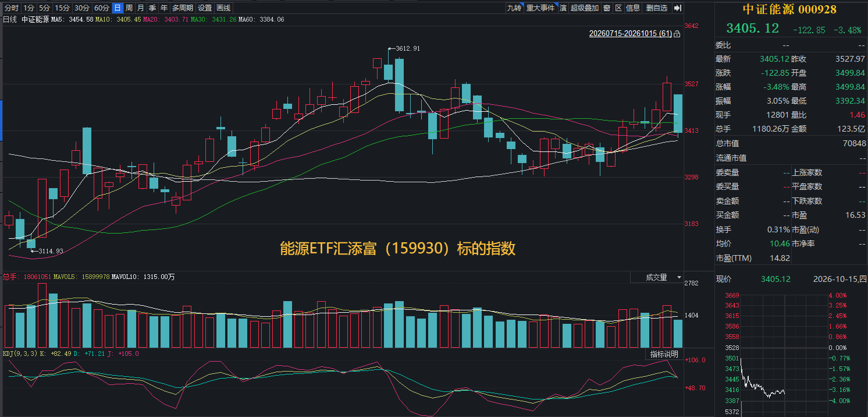Open the 信息 info panel

click(633, 8)
